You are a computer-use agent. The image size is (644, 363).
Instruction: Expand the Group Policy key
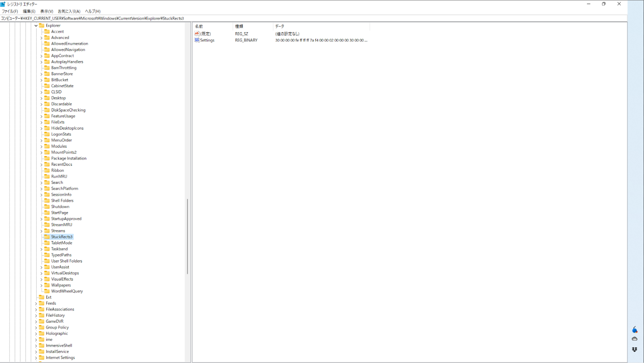click(x=36, y=328)
